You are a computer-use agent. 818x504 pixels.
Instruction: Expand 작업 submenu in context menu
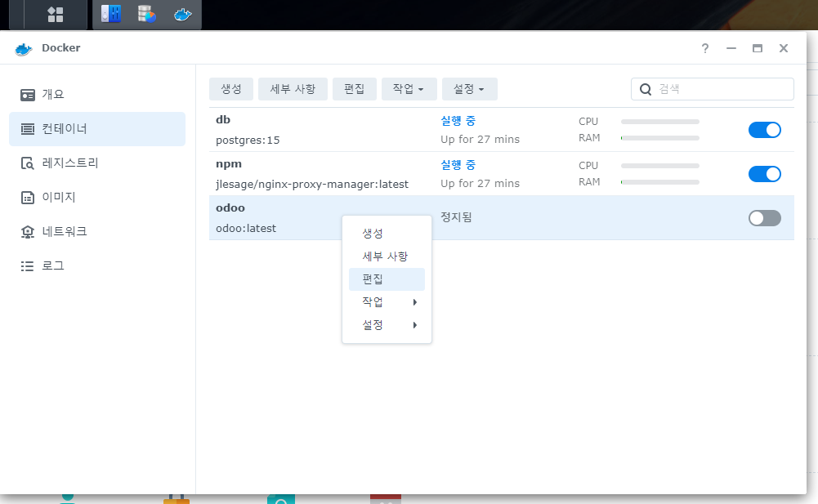click(387, 302)
